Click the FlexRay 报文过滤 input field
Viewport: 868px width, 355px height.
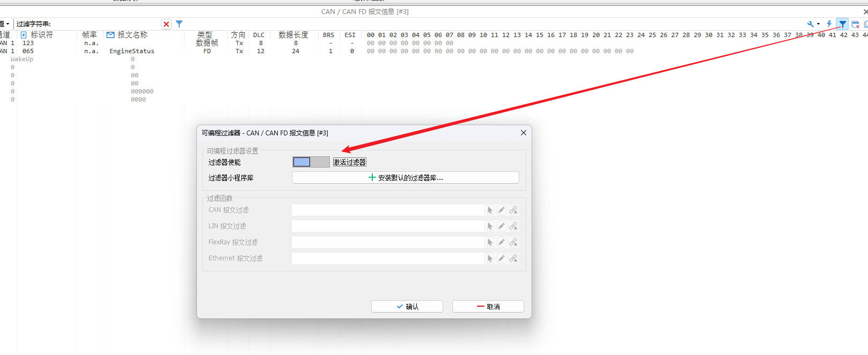[x=388, y=242]
